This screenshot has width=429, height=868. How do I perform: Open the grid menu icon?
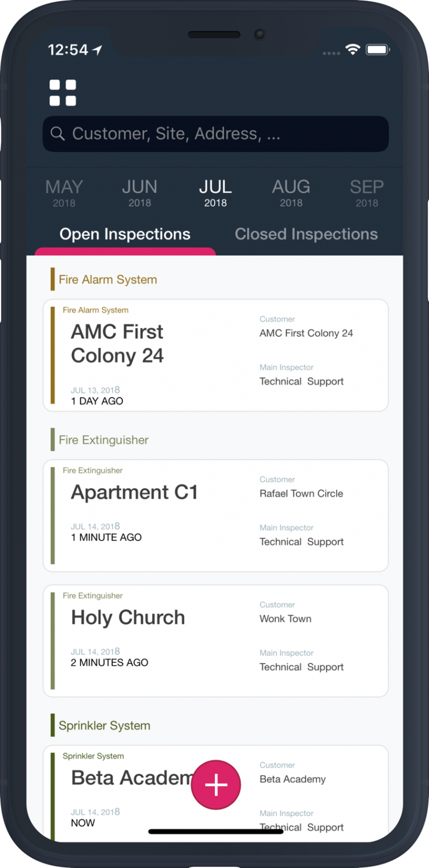(x=63, y=93)
